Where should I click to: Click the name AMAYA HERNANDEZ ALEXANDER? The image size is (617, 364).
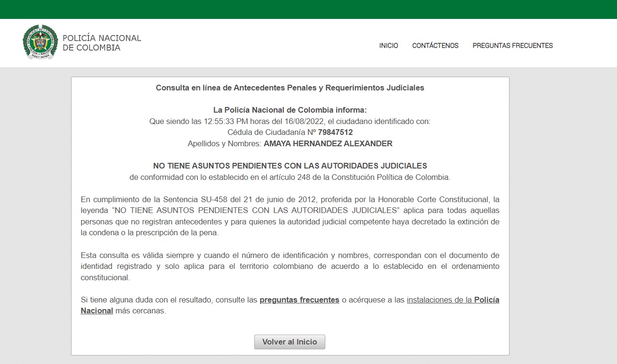click(328, 144)
